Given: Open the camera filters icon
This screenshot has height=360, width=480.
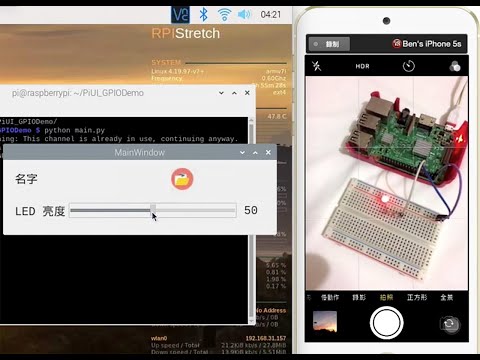Looking at the screenshot, I should tap(455, 66).
